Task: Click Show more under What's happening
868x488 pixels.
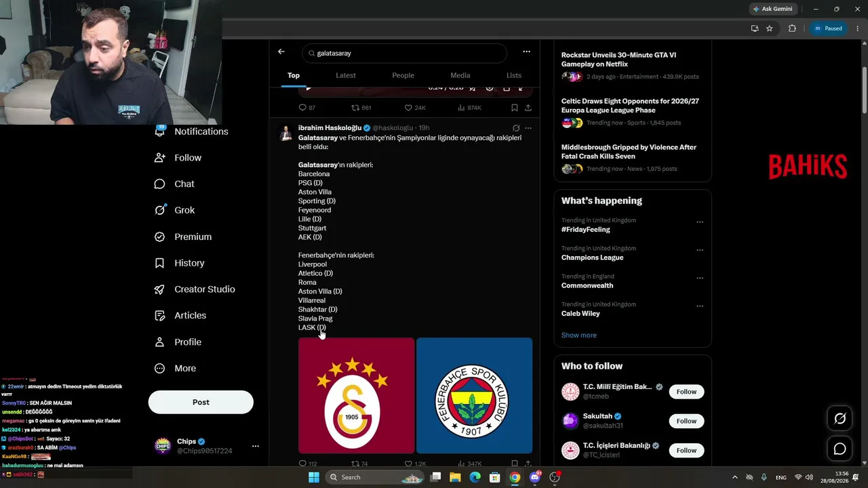Action: (579, 335)
